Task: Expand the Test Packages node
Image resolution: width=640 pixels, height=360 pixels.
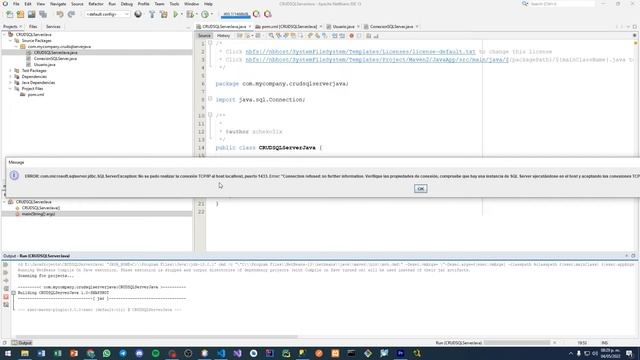Action: pyautogui.click(x=10, y=71)
